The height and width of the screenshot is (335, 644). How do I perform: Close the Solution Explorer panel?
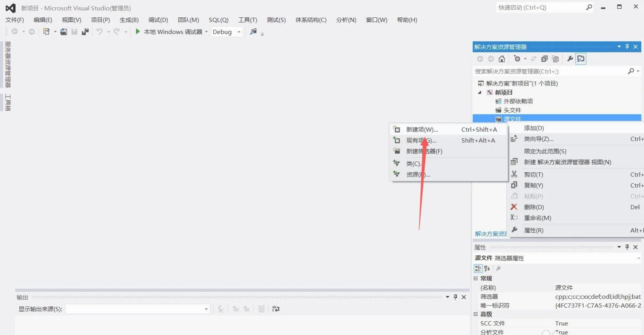636,47
